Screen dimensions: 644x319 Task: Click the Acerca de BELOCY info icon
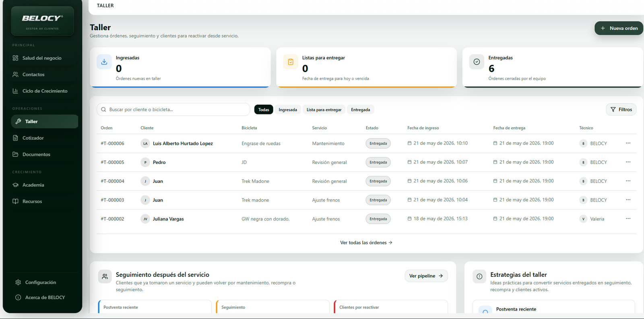[x=18, y=297]
